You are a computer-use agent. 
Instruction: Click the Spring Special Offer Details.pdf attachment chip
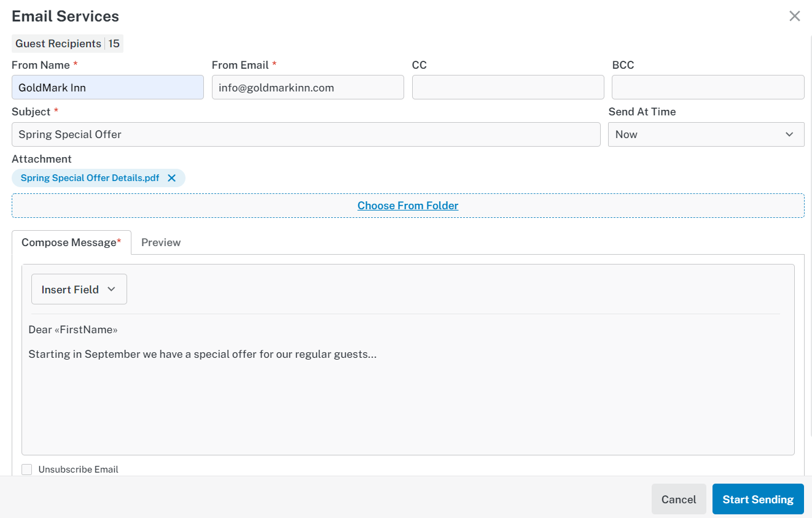(x=90, y=178)
